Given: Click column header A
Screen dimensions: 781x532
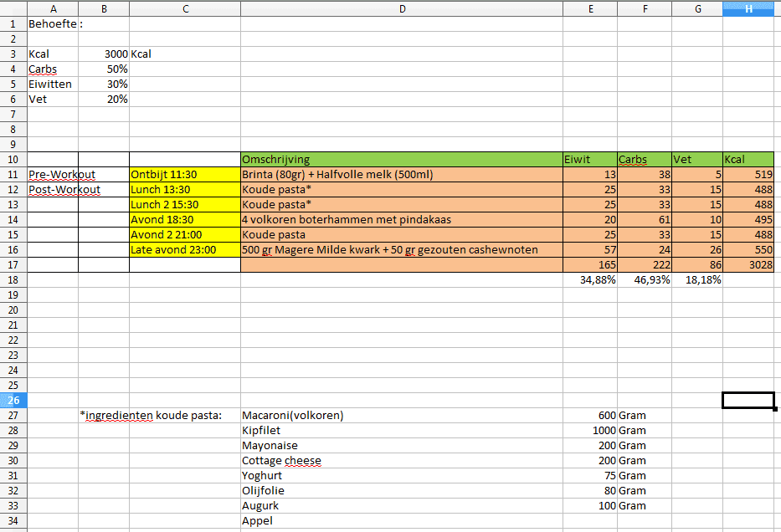Looking at the screenshot, I should (x=53, y=8).
